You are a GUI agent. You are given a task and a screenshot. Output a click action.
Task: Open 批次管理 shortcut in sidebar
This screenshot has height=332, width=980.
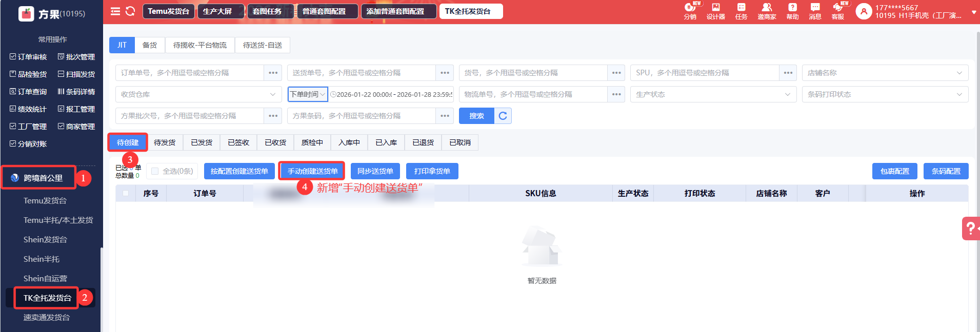coord(76,57)
